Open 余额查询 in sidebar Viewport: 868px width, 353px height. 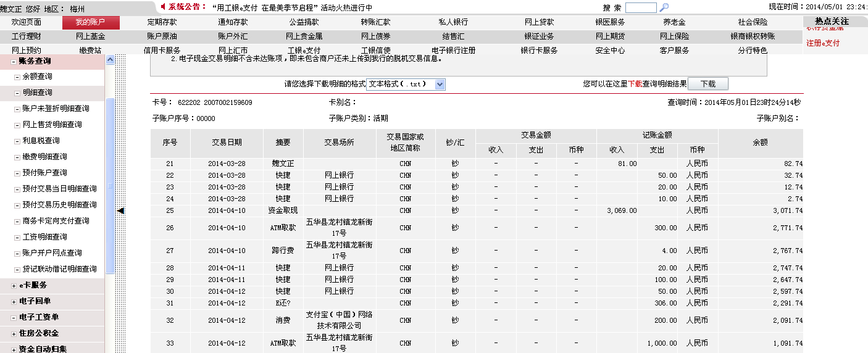pos(37,77)
